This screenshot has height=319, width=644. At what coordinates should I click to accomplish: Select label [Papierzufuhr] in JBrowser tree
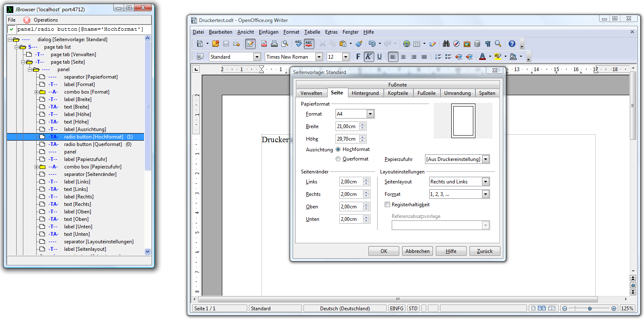pyautogui.click(x=85, y=159)
